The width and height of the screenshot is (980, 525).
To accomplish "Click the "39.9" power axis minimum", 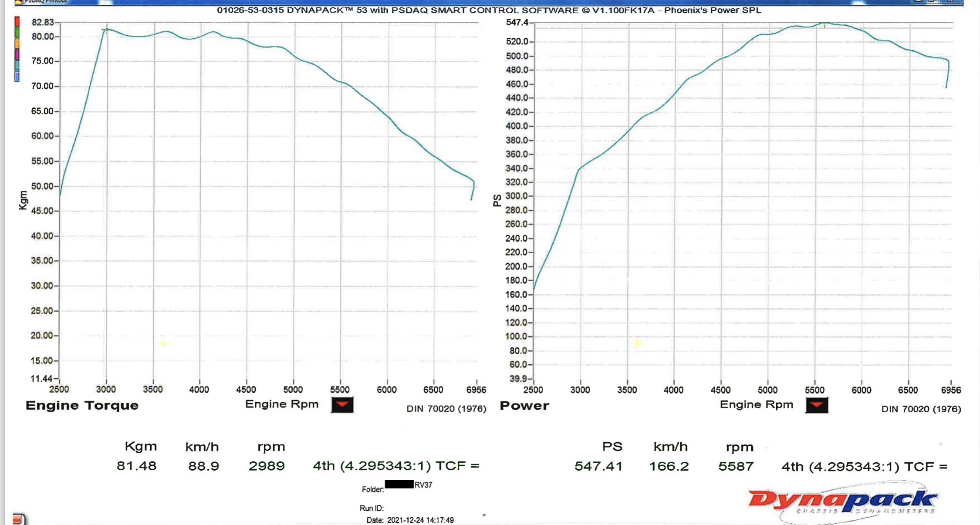I will [x=518, y=379].
